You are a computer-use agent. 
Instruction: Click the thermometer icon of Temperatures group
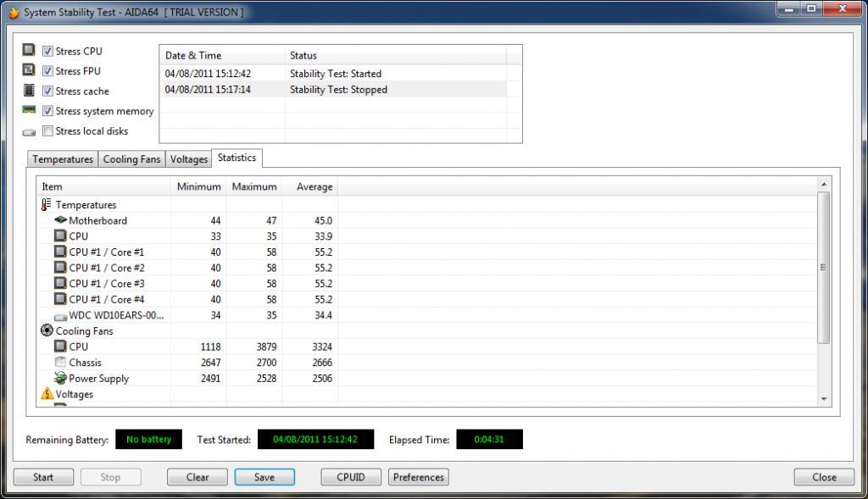[46, 205]
